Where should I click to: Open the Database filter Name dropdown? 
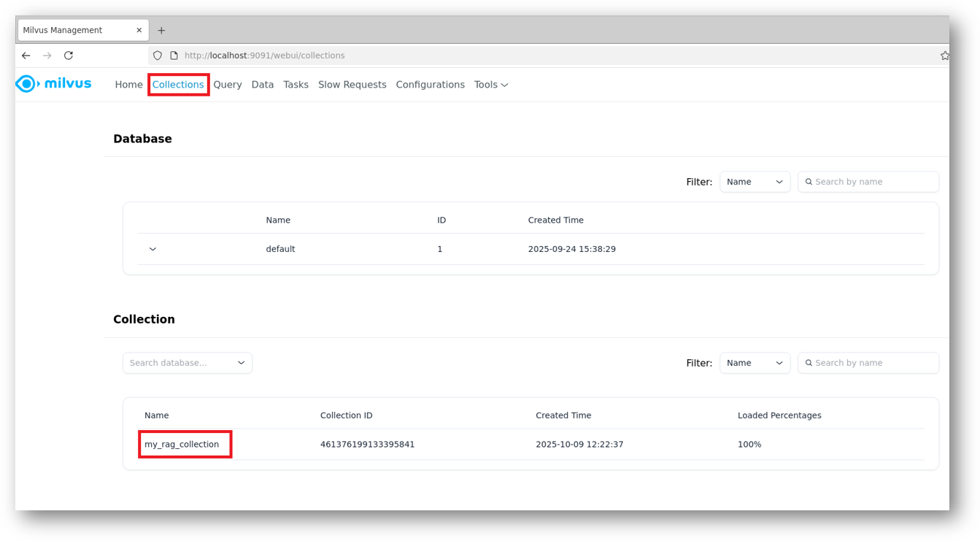[755, 182]
